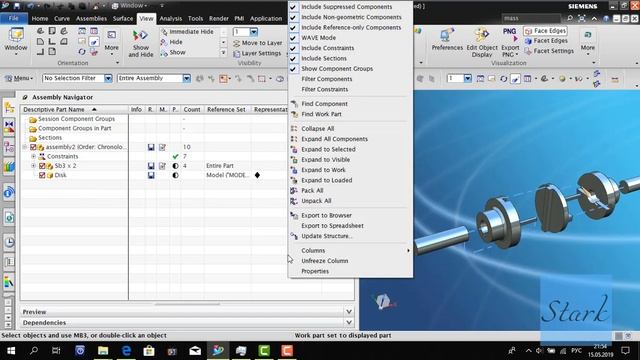
Task: Choose Collapse All from context menu
Action: click(x=318, y=129)
